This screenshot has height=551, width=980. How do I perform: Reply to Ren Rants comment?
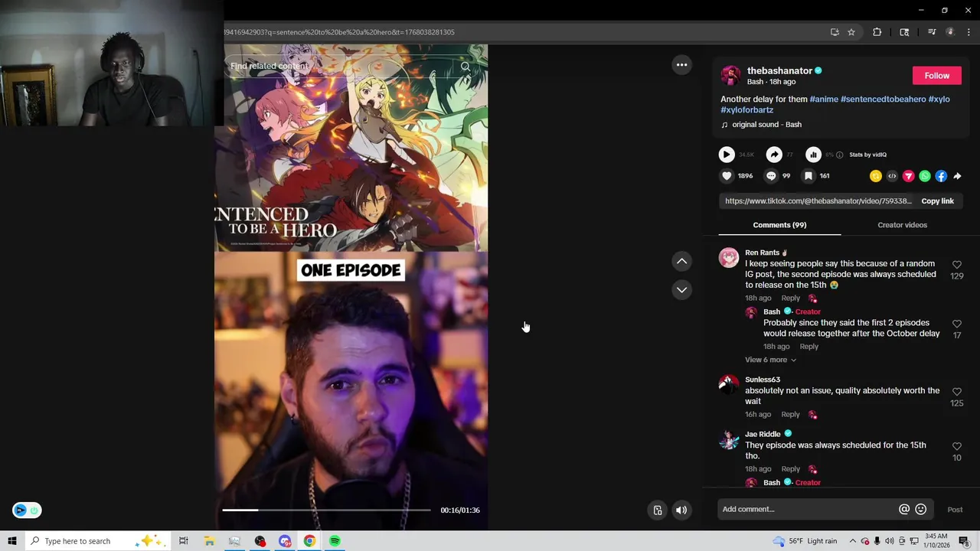pyautogui.click(x=790, y=298)
